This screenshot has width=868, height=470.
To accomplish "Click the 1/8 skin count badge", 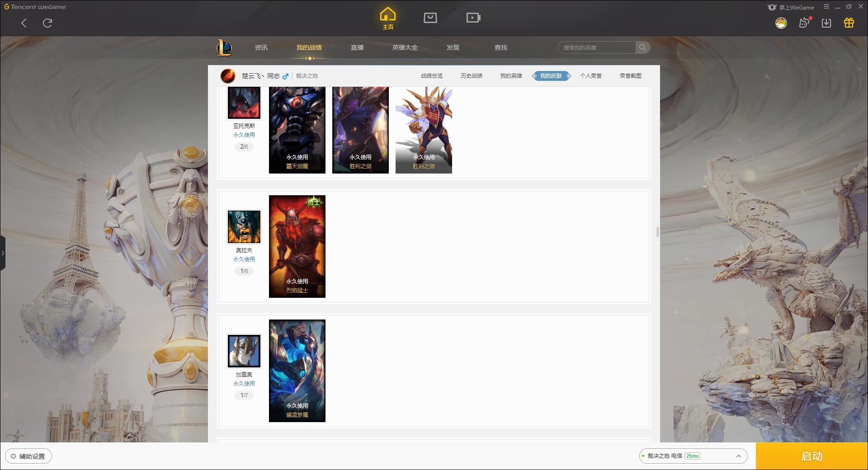I will pyautogui.click(x=244, y=271).
